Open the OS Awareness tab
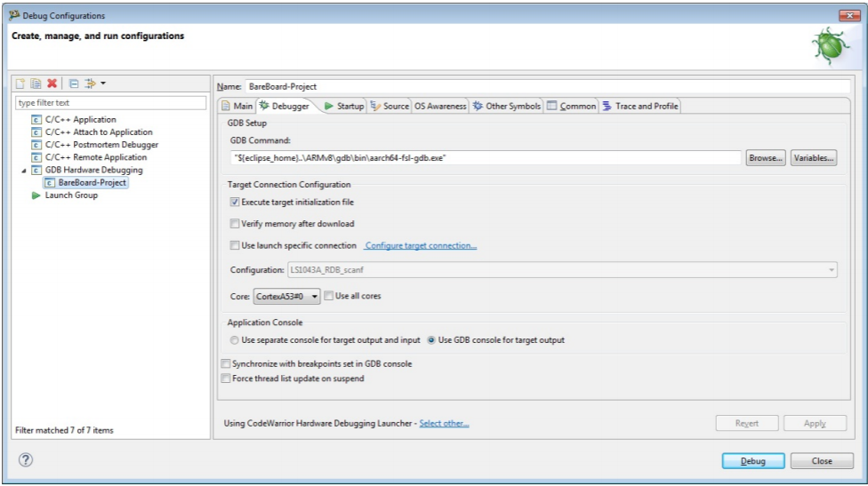 (440, 106)
